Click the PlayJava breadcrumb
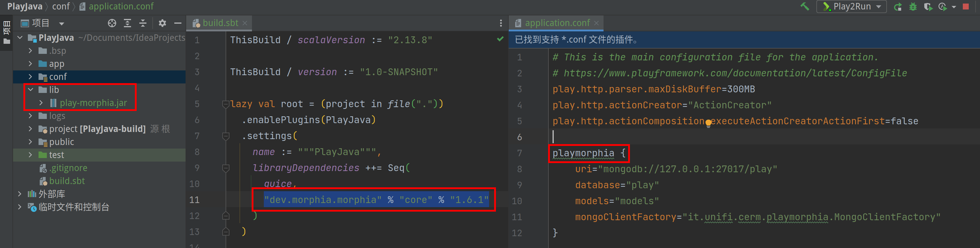The height and width of the screenshot is (248, 980). pyautogui.click(x=25, y=7)
